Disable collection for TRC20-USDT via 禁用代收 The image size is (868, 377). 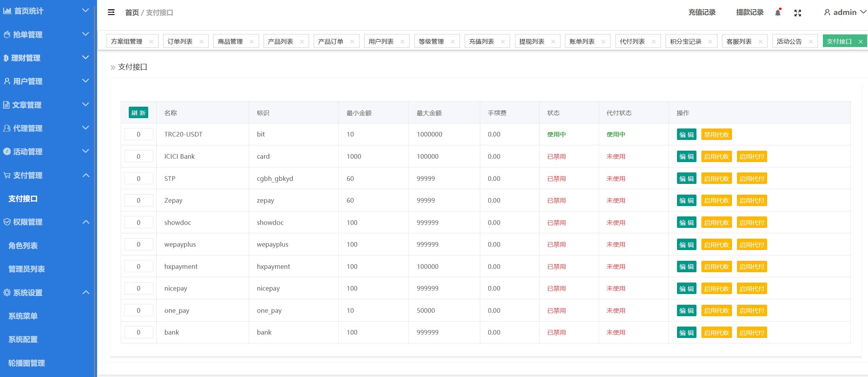716,135
